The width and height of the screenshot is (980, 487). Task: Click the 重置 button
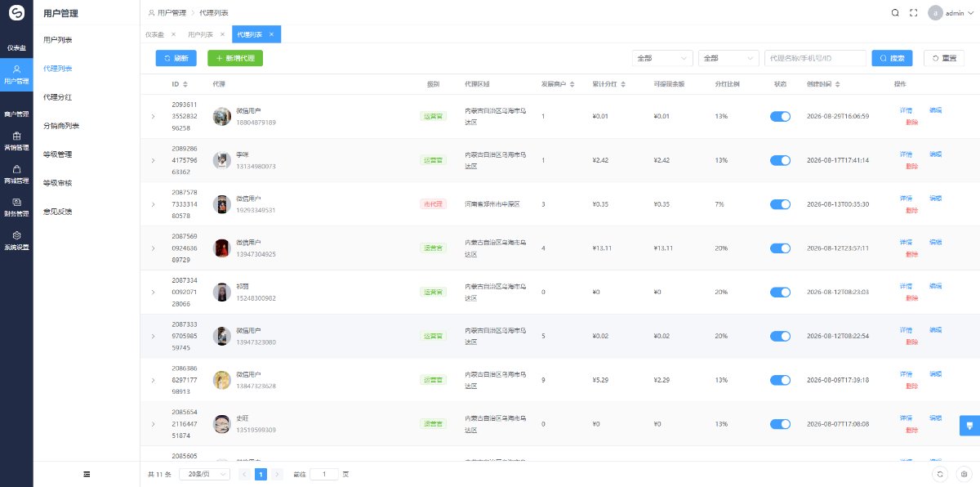click(944, 58)
